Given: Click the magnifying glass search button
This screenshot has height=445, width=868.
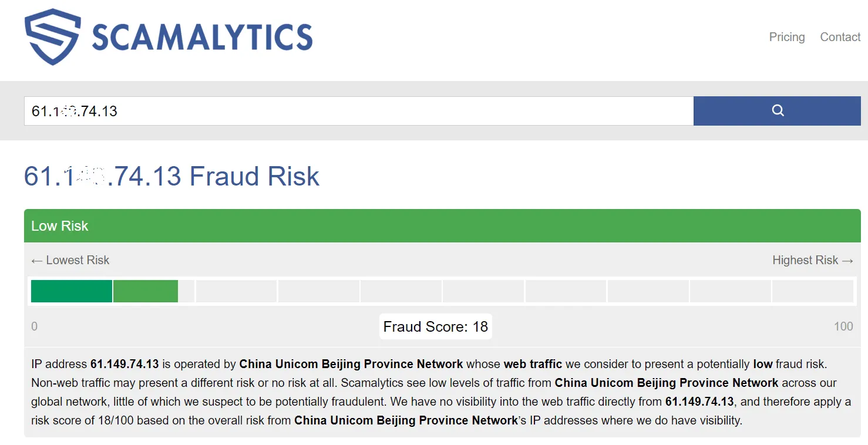Looking at the screenshot, I should (777, 111).
